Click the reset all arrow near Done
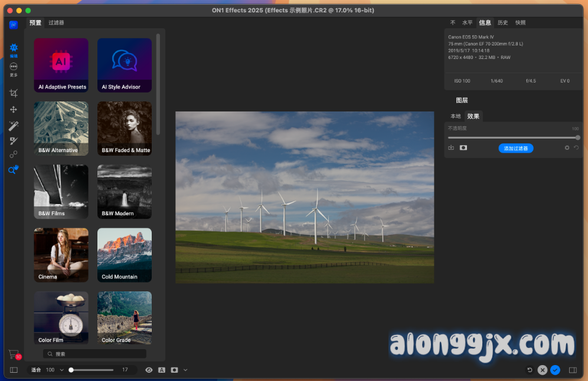This screenshot has width=588, height=381. (x=530, y=370)
